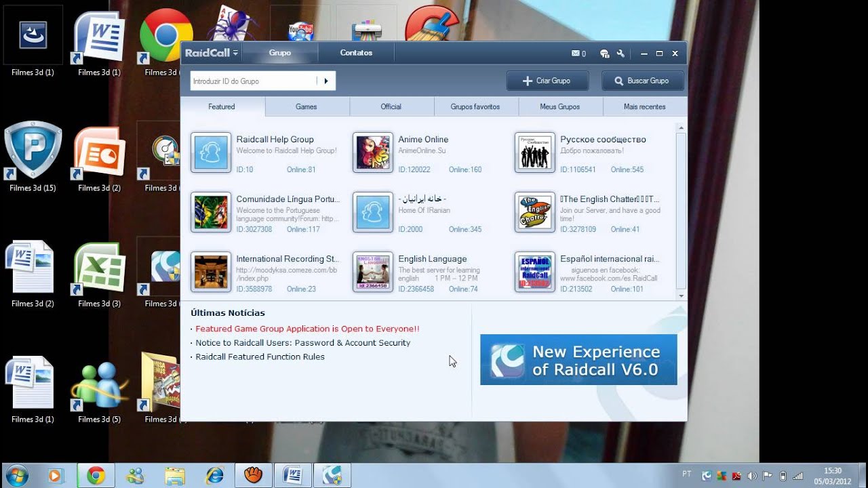Click the Raidcall Help Group title
The image size is (868, 488).
[x=275, y=140]
